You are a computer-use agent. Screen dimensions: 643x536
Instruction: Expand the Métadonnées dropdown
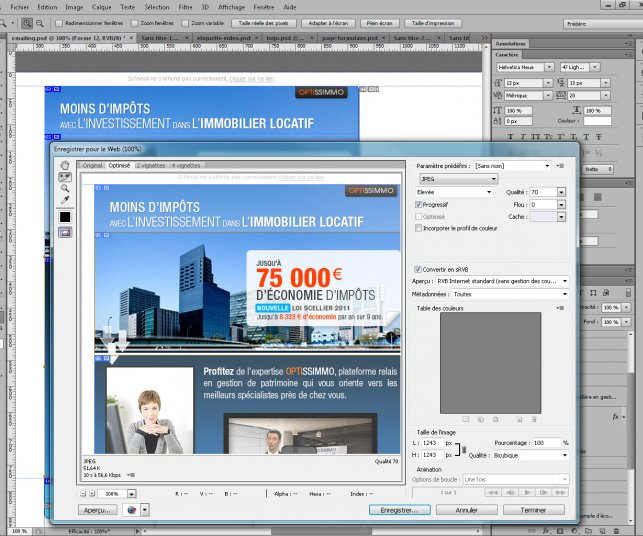(510, 295)
